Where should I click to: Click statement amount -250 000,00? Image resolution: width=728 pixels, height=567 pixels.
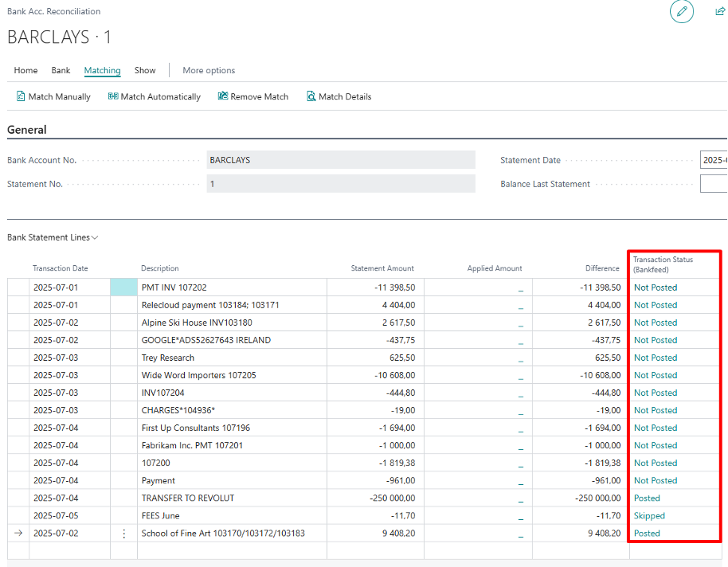click(393, 499)
